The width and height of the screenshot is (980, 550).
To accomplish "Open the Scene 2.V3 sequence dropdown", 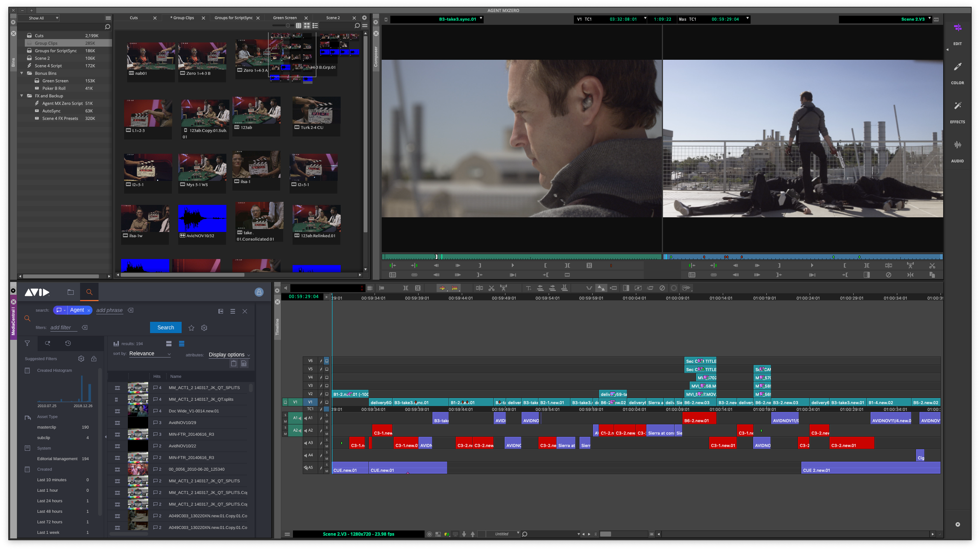I will 930,19.
